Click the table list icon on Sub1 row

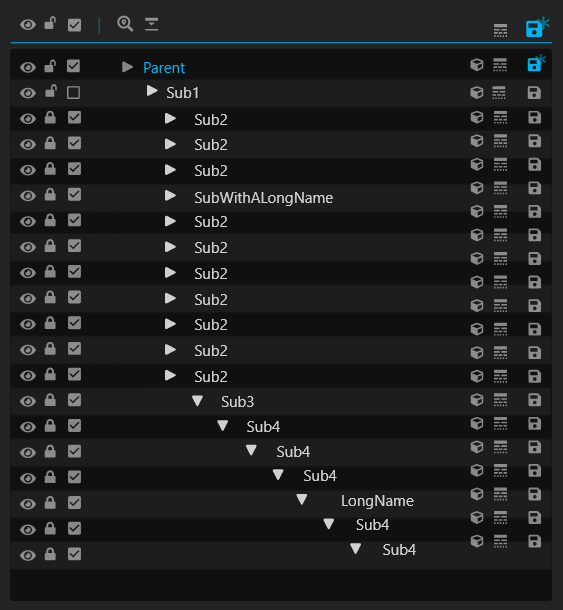(499, 93)
